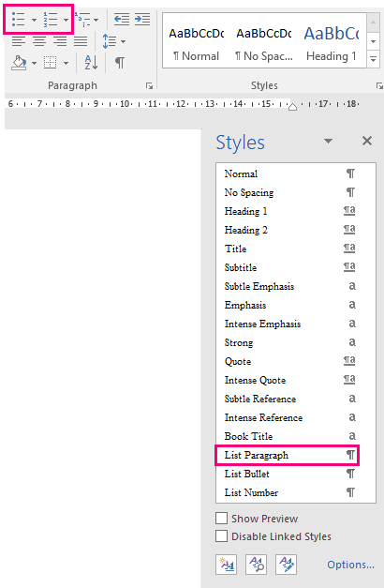This screenshot has width=384, height=588.
Task: Toggle the Show/Hide paragraph marks icon
Action: 120,62
